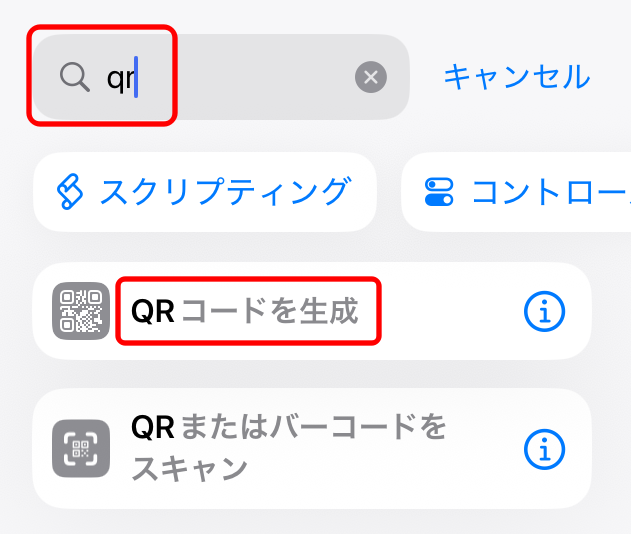Tap the toggle-switch icon of the コントロール chip
631x534 pixels.
439,192
